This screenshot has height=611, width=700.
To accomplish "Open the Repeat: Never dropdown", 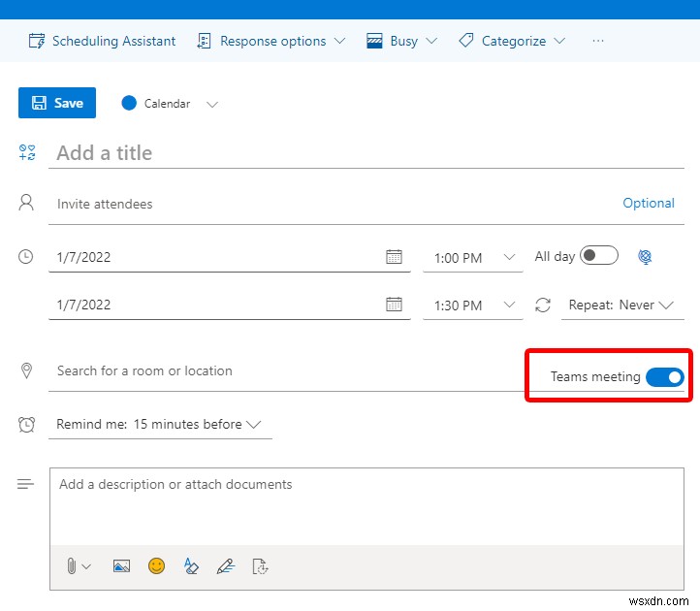I will (621, 305).
